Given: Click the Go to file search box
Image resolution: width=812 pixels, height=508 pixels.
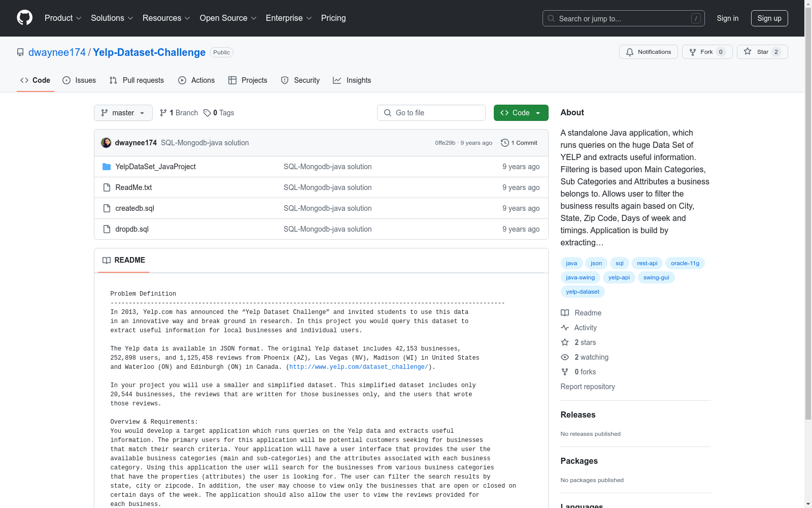Looking at the screenshot, I should [431, 113].
